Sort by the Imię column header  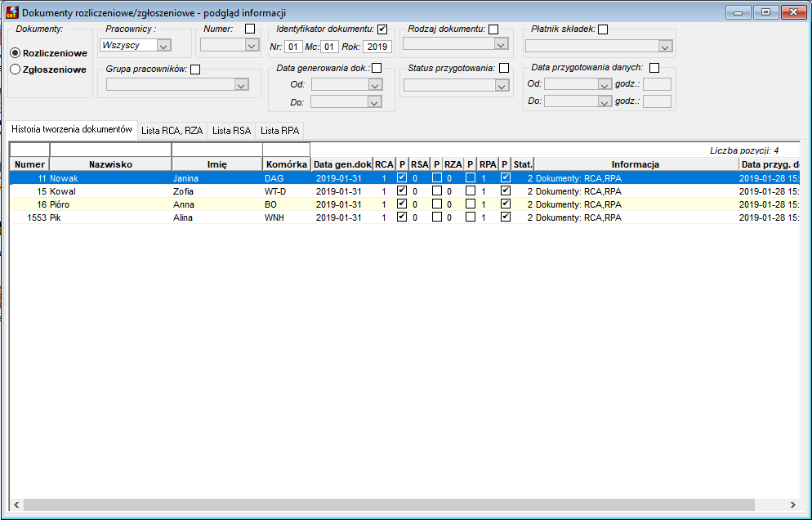point(217,164)
